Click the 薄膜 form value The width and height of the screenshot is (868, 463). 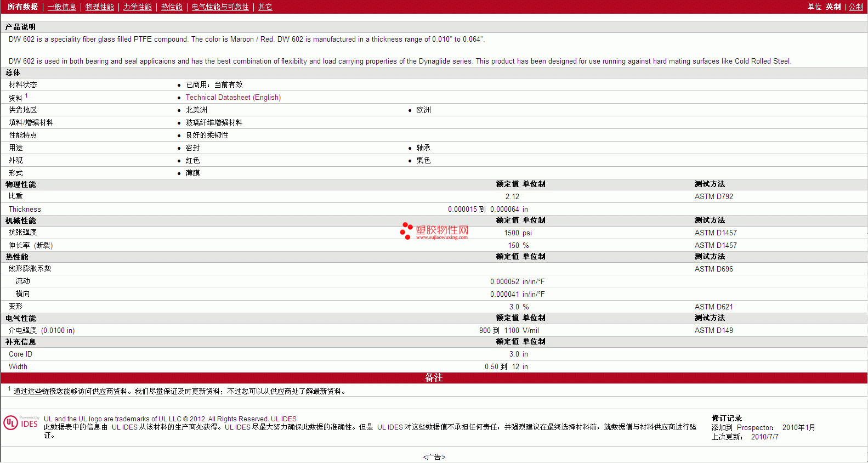point(192,173)
